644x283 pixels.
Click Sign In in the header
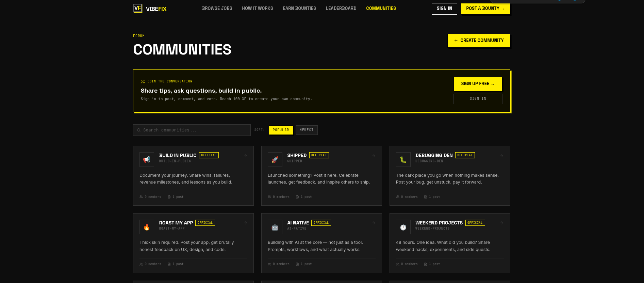(444, 9)
